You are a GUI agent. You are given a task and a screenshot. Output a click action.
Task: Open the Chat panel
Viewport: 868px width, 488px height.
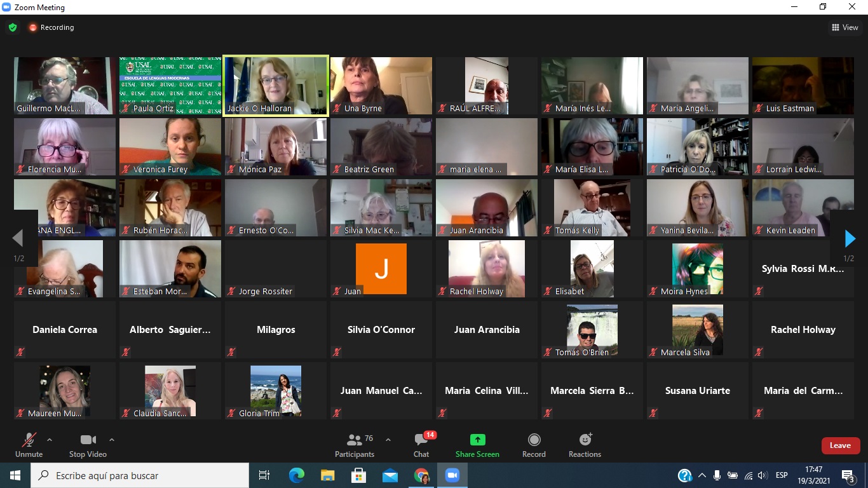tap(421, 445)
